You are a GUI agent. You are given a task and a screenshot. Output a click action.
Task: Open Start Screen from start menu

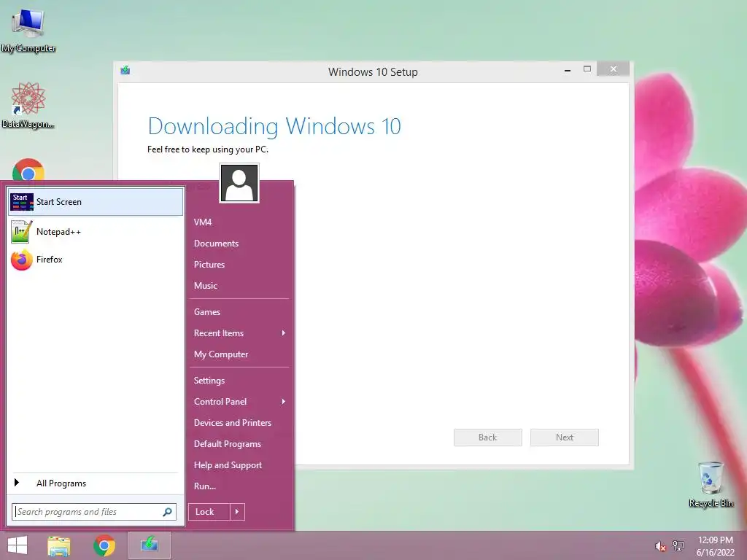click(x=96, y=202)
